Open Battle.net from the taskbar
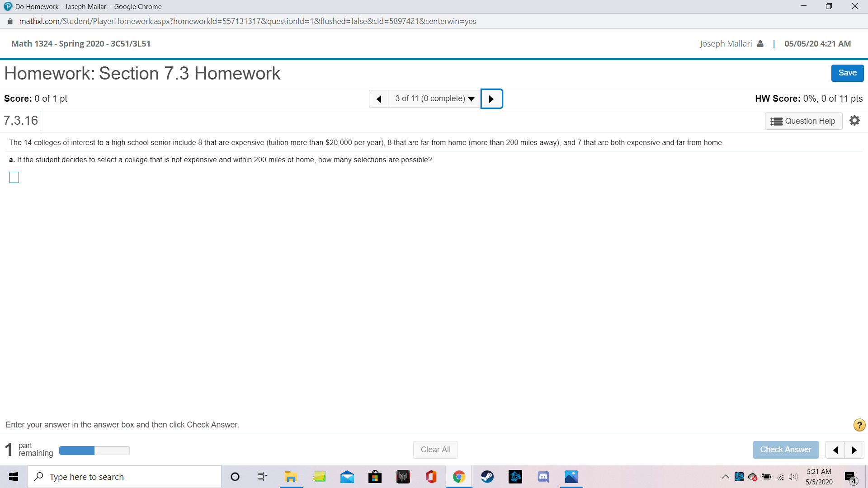 pyautogui.click(x=515, y=476)
